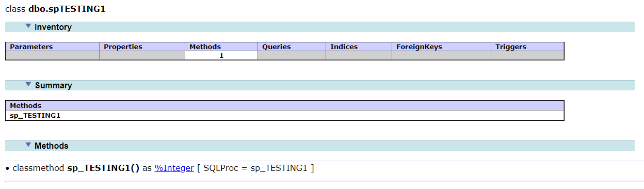Select the Indices inventory column header
The width and height of the screenshot is (644, 189).
click(359, 46)
